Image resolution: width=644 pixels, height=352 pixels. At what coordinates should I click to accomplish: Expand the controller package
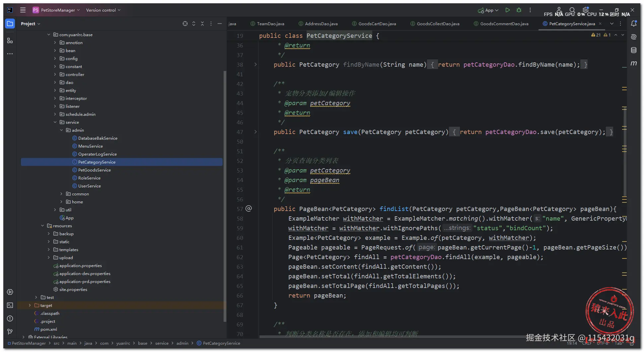[x=55, y=74]
